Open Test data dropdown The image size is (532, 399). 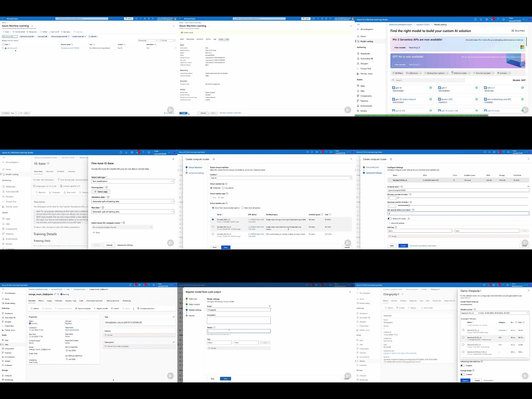(x=133, y=212)
